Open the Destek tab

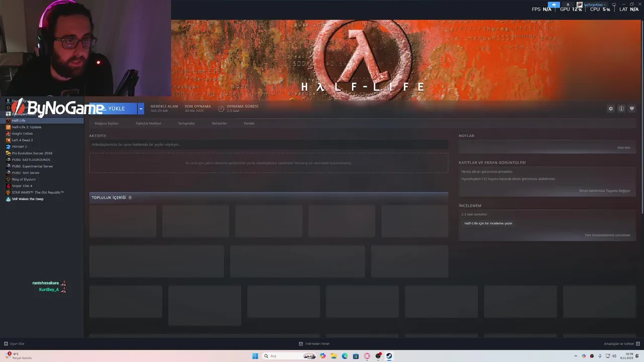pyautogui.click(x=249, y=123)
